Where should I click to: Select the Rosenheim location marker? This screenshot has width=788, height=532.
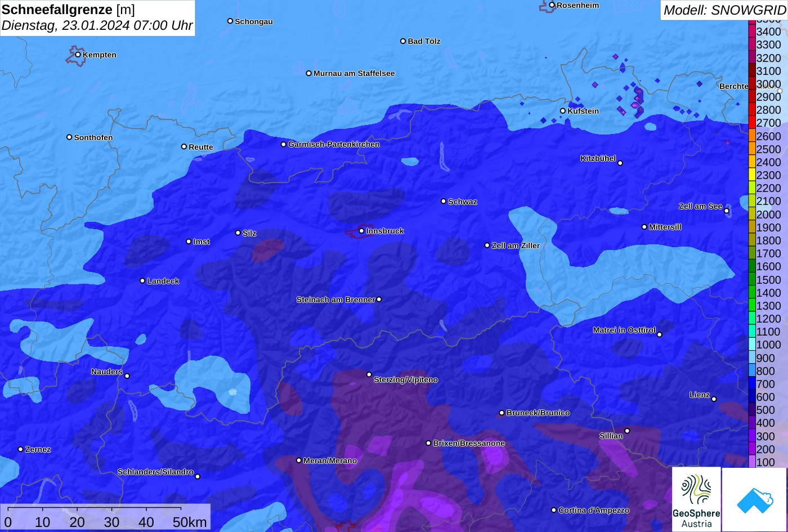[552, 5]
